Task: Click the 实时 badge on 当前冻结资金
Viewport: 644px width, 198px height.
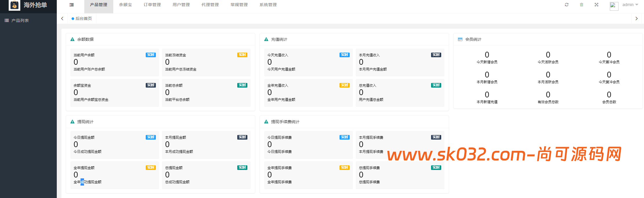Action: [242, 55]
